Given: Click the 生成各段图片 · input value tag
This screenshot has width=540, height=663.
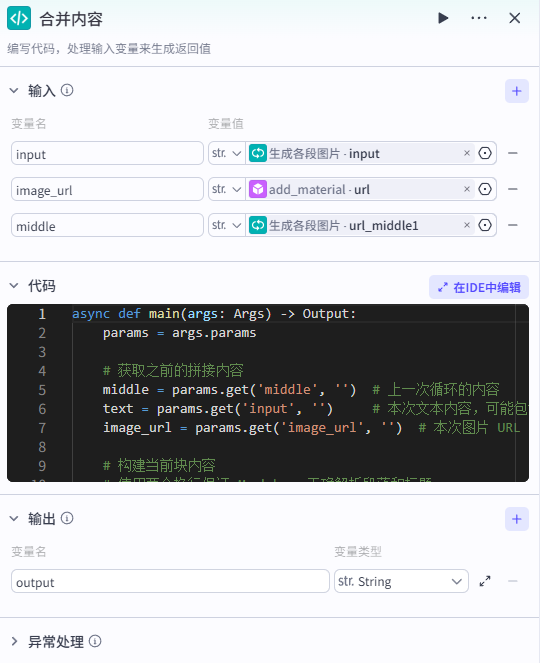Looking at the screenshot, I should (360, 153).
